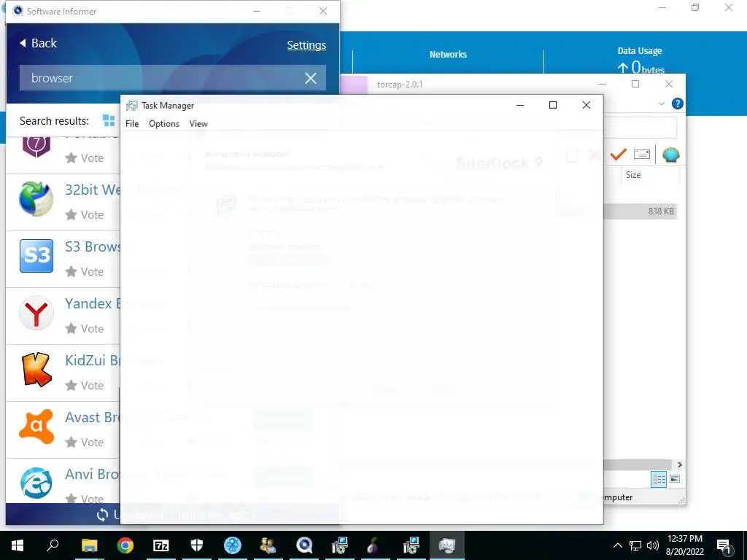
Task: Switch to Task Manager on the taskbar
Action: (x=446, y=545)
